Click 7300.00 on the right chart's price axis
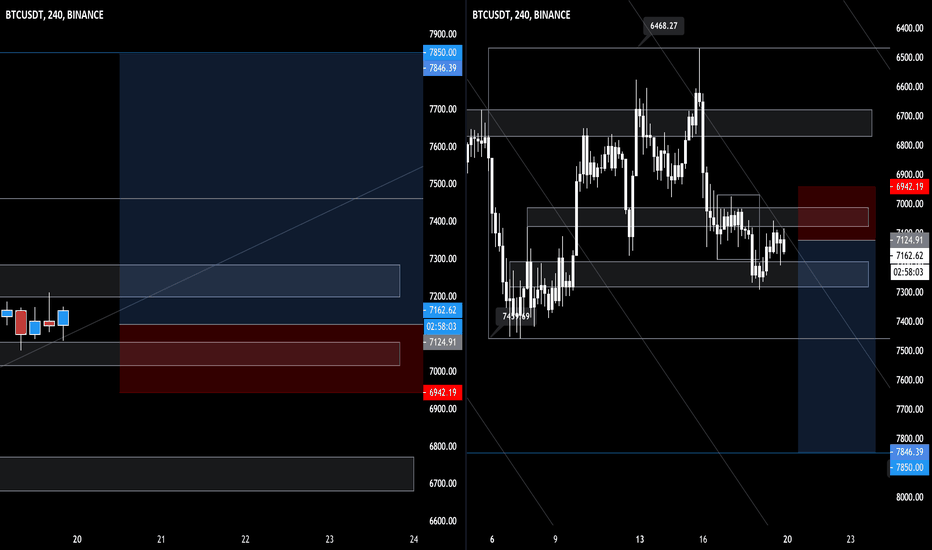 tap(909, 292)
